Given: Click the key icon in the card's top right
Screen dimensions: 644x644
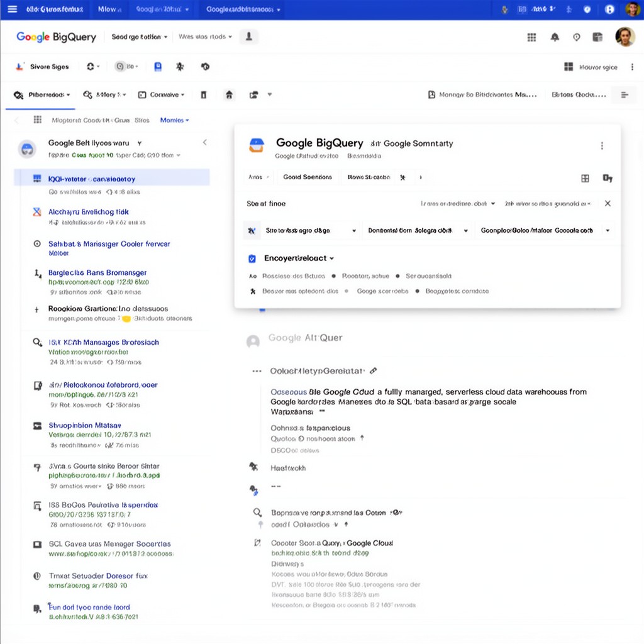Looking at the screenshot, I should click(608, 178).
